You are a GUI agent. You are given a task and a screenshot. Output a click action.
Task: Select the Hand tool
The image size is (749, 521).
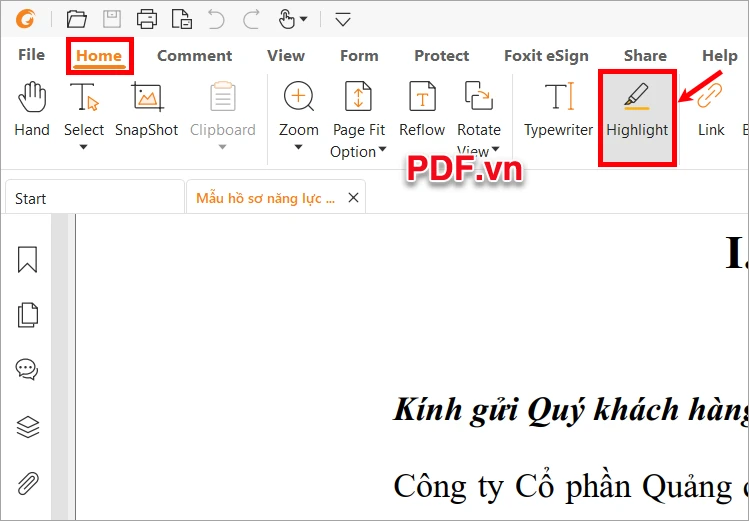tap(32, 109)
